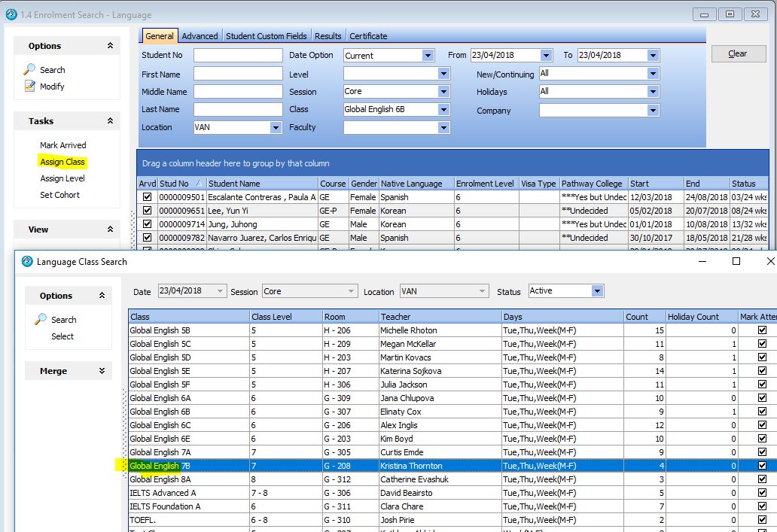
Task: Open the Status dropdown set to Active
Action: coord(597,291)
